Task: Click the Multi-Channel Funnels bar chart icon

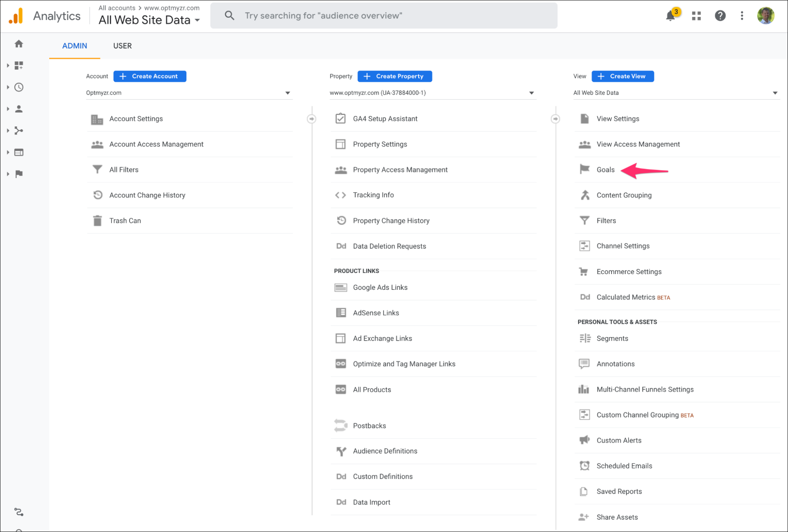Action: click(584, 389)
